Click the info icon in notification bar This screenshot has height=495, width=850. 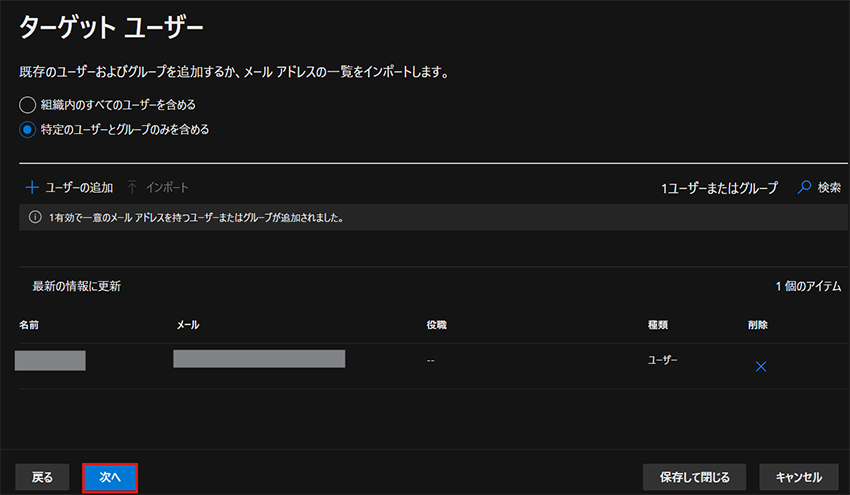(x=35, y=217)
